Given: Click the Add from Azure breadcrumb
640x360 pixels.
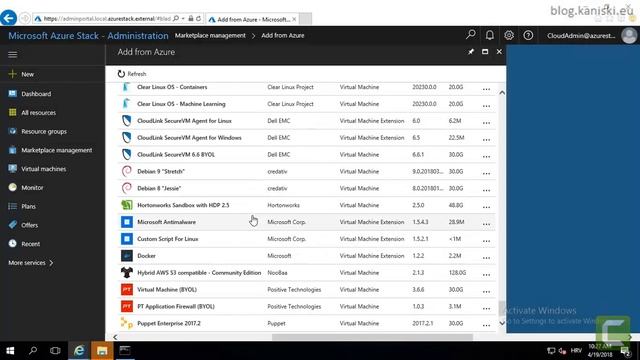Looking at the screenshot, I should tap(282, 36).
